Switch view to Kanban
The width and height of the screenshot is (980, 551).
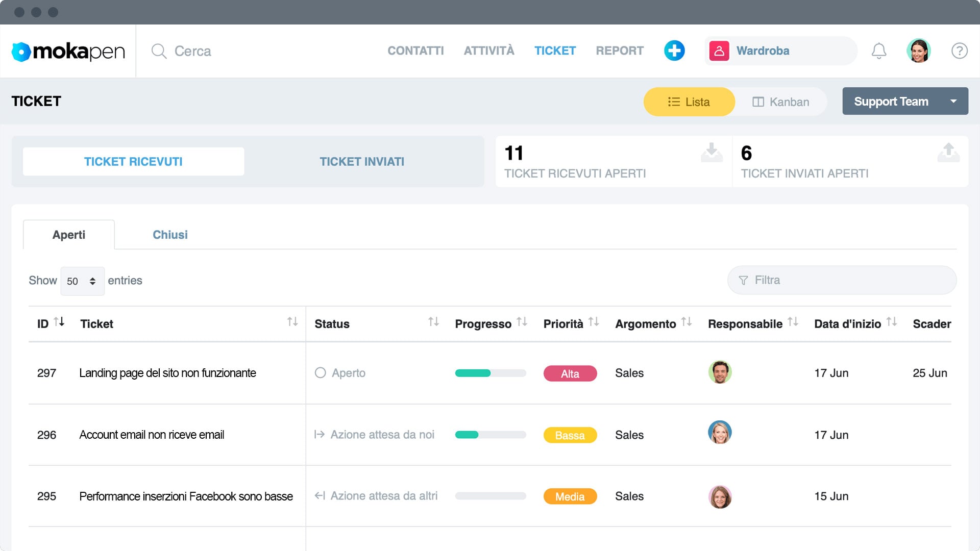780,102
